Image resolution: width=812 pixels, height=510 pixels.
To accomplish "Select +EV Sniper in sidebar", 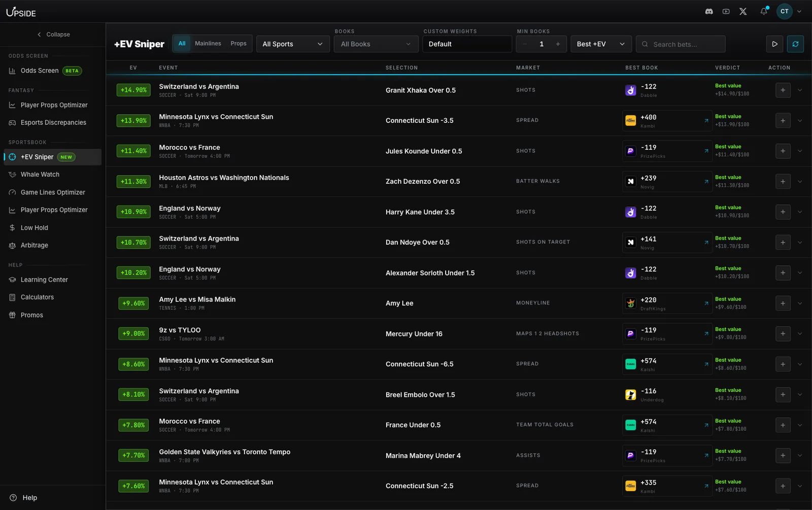I will point(52,157).
